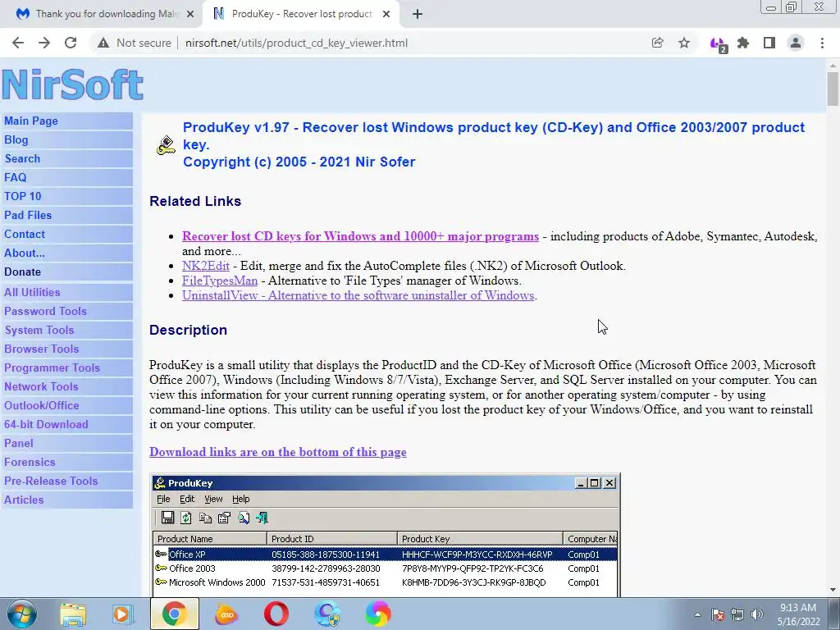Open the purple extension with badge 2
840x630 pixels.
pos(718,44)
